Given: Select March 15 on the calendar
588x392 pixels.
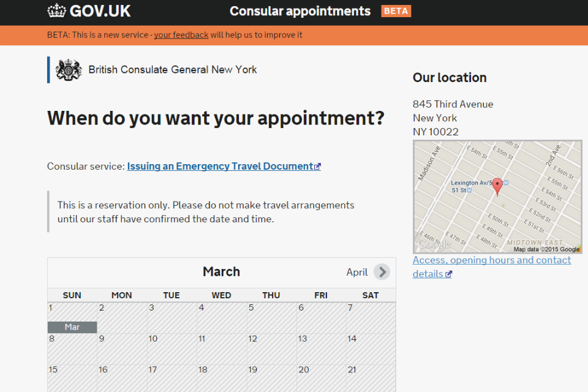Looking at the screenshot, I should pyautogui.click(x=72, y=377).
